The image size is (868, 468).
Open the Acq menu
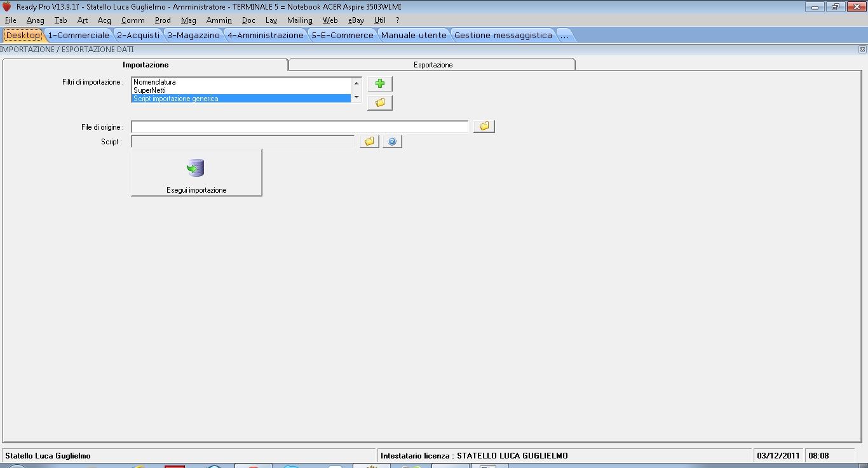104,20
